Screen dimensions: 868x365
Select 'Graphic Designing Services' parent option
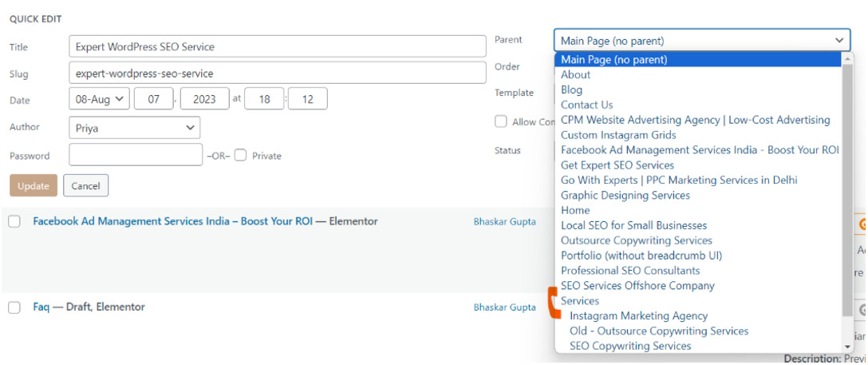(625, 196)
